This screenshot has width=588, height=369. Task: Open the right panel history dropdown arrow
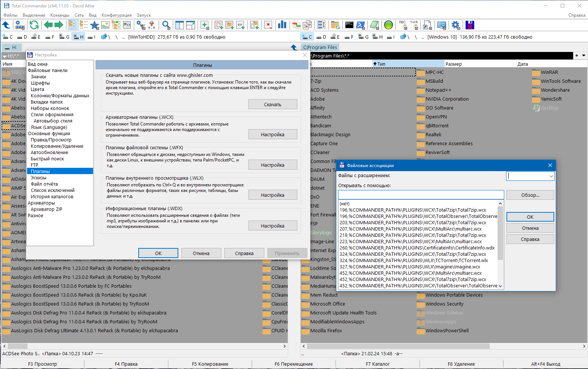584,56
